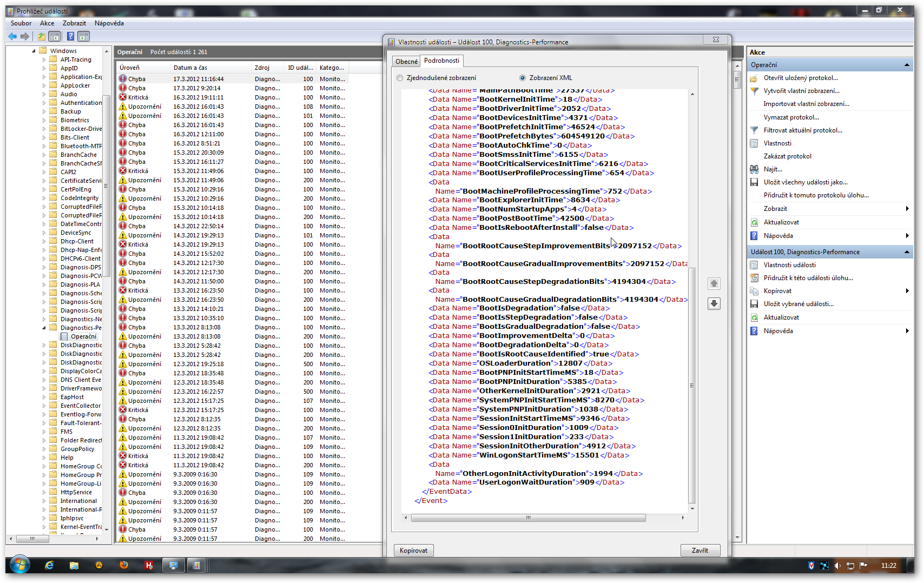
Task: Toggle the action pane toolbar icon
Action: 83,36
